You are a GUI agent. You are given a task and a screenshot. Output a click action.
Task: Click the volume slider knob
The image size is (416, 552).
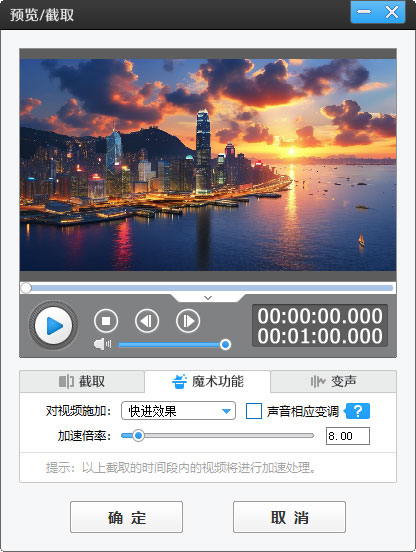(x=225, y=344)
